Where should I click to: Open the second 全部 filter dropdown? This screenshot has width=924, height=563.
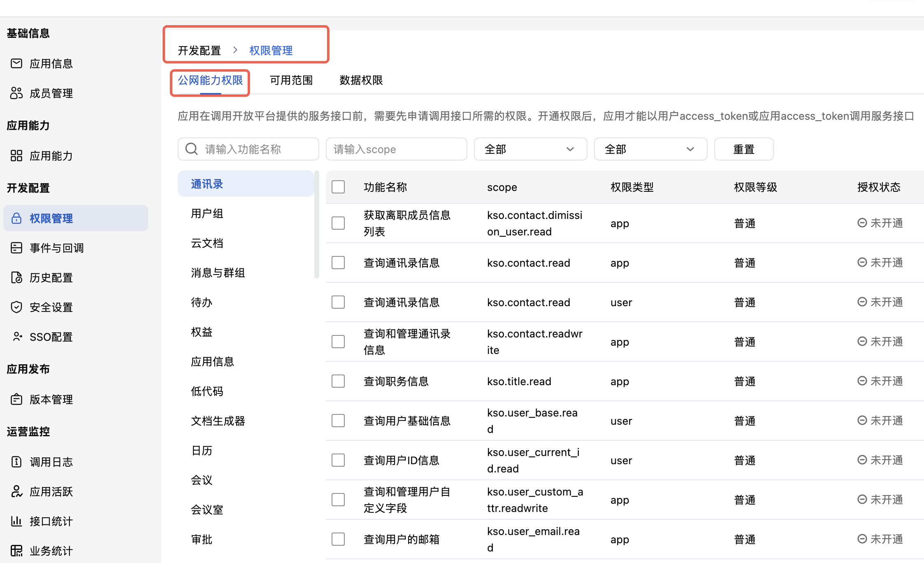pos(650,149)
